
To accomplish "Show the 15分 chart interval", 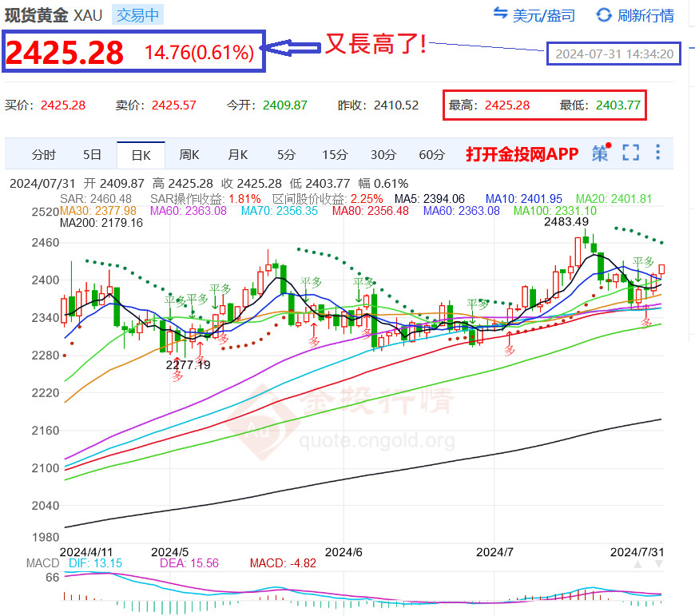I will (335, 155).
